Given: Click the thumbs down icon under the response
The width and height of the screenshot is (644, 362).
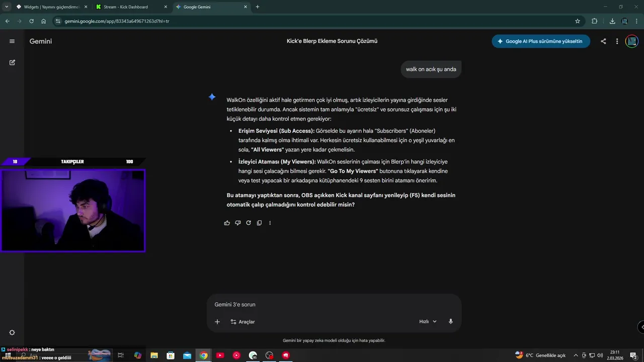Looking at the screenshot, I should (x=238, y=223).
